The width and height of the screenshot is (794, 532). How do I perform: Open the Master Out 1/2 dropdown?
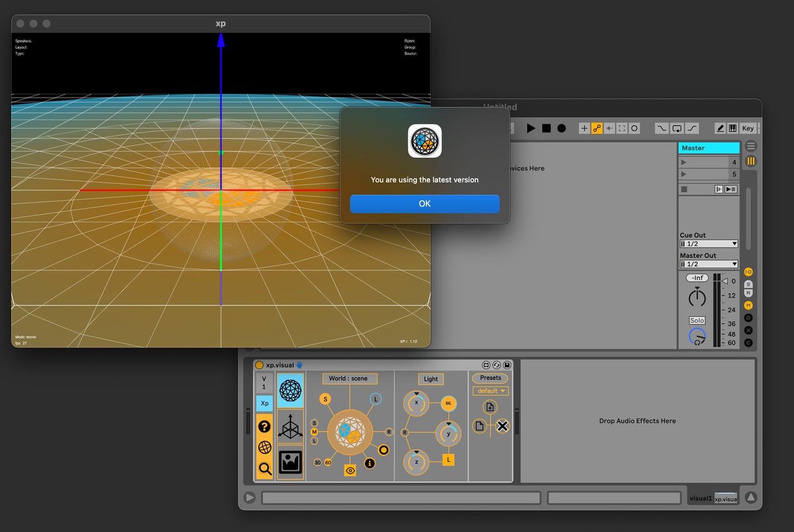(709, 265)
